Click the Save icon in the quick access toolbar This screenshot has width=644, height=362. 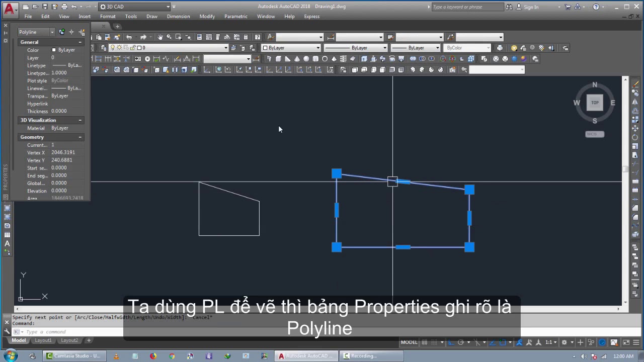[45, 7]
